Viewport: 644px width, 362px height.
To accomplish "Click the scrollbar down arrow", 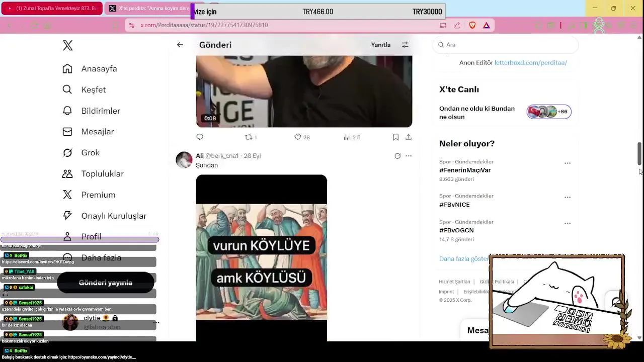I will click(640, 338).
